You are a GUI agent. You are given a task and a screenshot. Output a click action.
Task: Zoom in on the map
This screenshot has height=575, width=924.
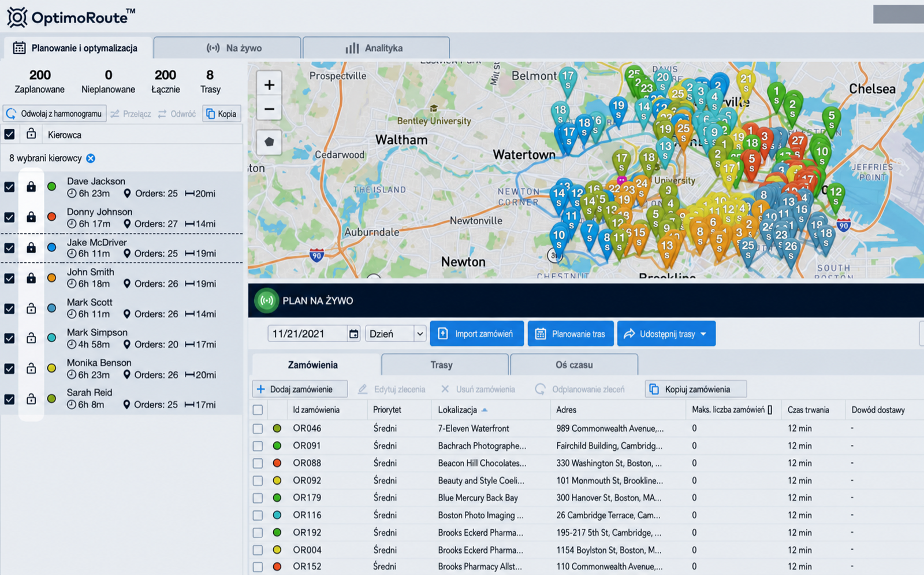click(269, 85)
